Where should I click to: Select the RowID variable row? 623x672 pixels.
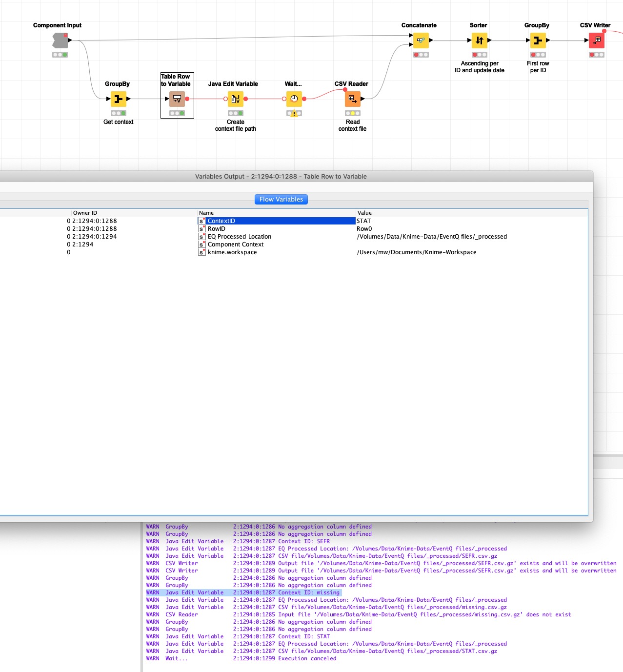pyautogui.click(x=217, y=229)
